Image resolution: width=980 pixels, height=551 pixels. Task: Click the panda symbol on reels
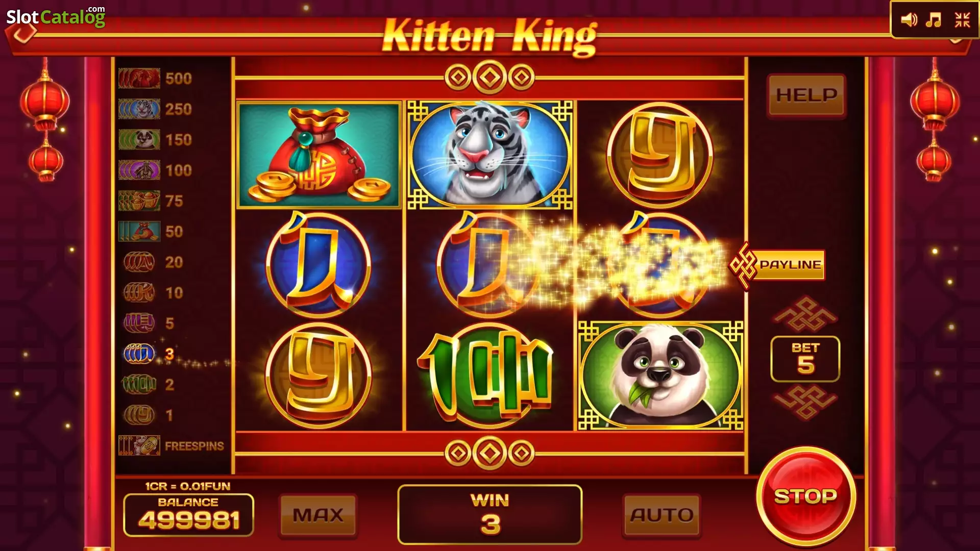[660, 375]
